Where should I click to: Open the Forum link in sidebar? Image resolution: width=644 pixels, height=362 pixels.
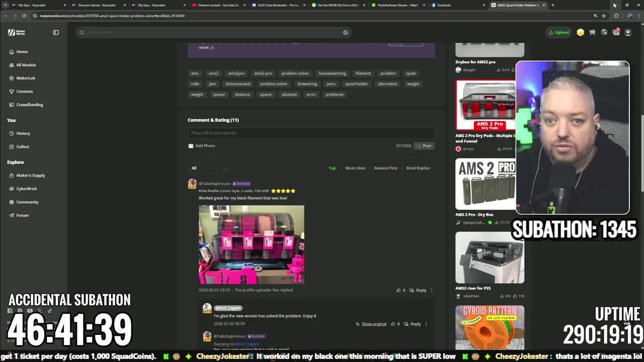click(19, 215)
